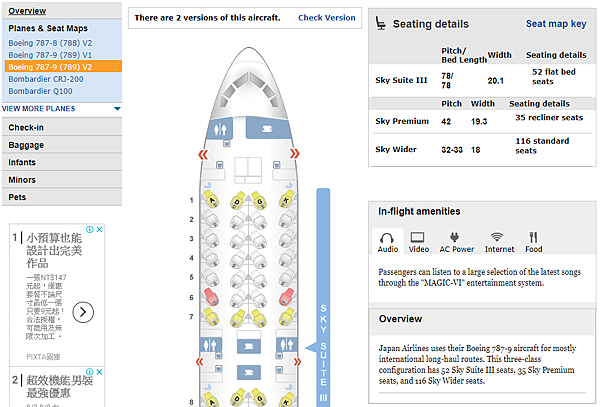Expand the Pets section
Image resolution: width=600 pixels, height=407 pixels.
coord(62,197)
